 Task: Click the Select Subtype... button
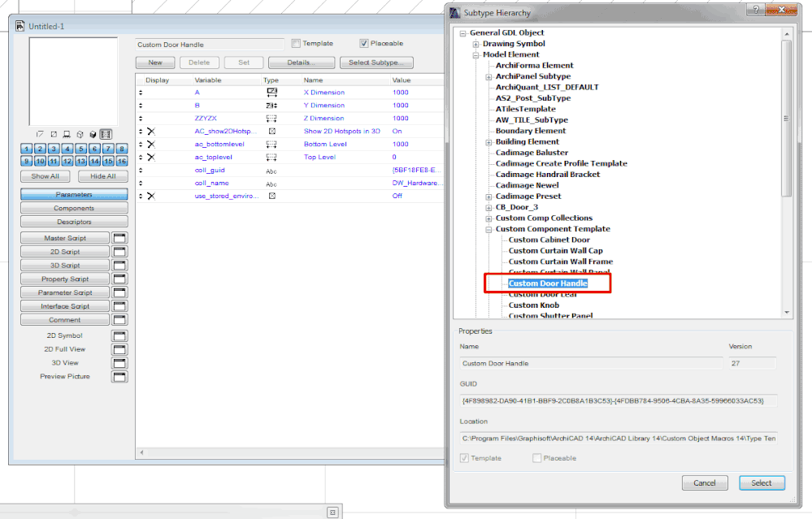coord(376,63)
